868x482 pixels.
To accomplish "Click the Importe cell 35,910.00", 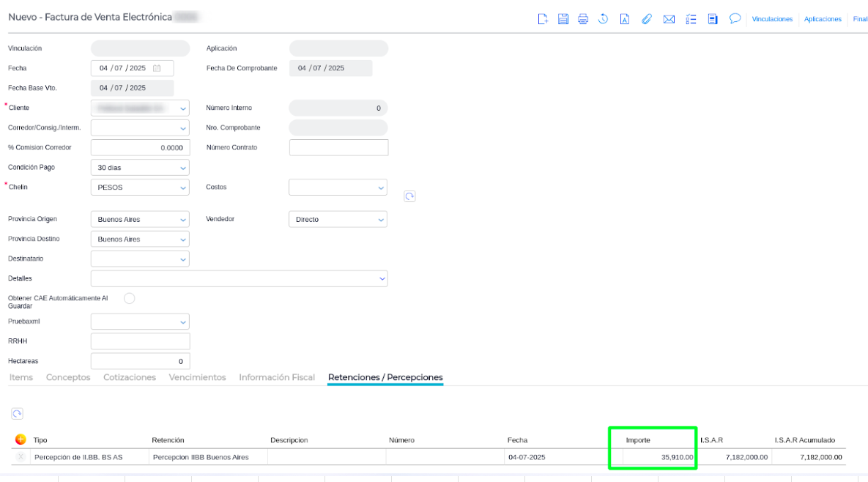I will pos(659,457).
